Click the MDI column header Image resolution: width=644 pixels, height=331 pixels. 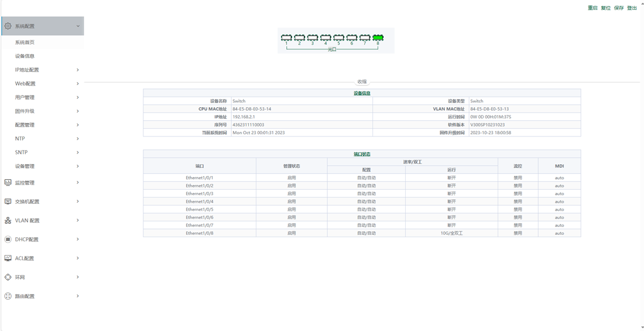[559, 166]
